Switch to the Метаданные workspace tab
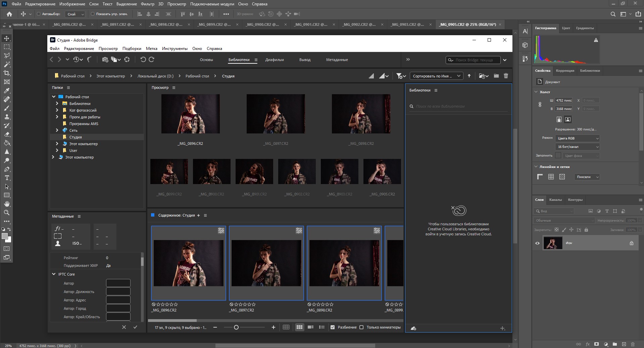Image resolution: width=644 pixels, height=348 pixels. pos(337,60)
